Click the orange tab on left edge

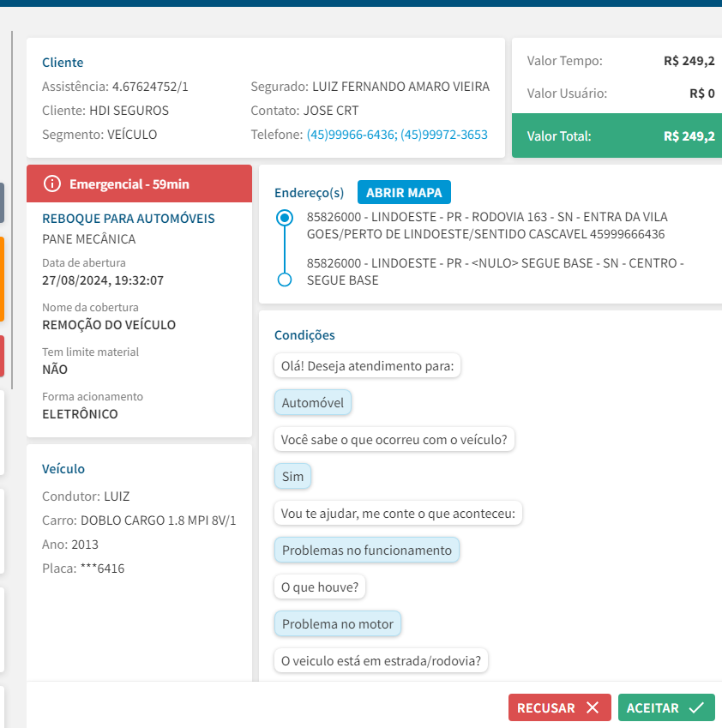pos(2,279)
